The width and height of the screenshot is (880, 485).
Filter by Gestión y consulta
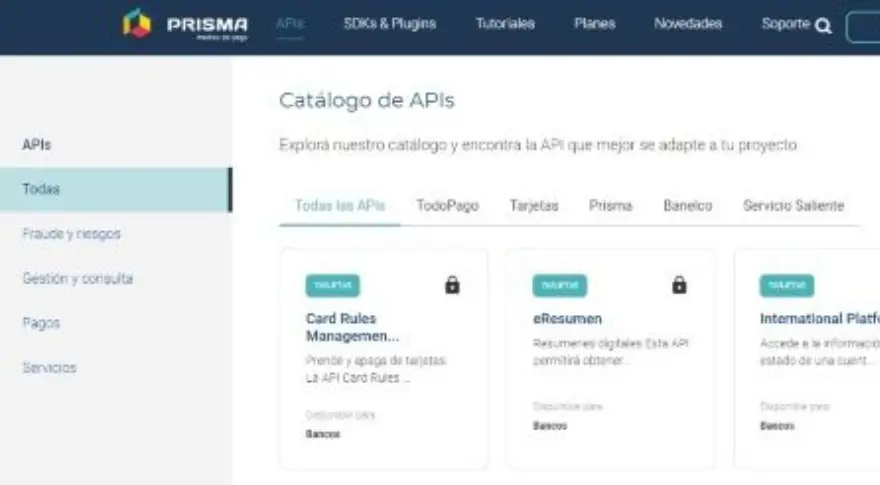(77, 278)
